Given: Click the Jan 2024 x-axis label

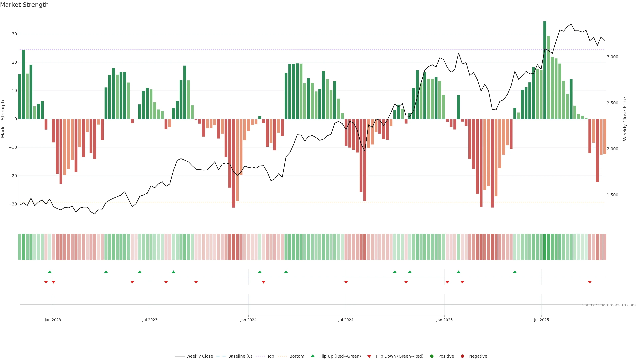Looking at the screenshot, I should coord(248,320).
